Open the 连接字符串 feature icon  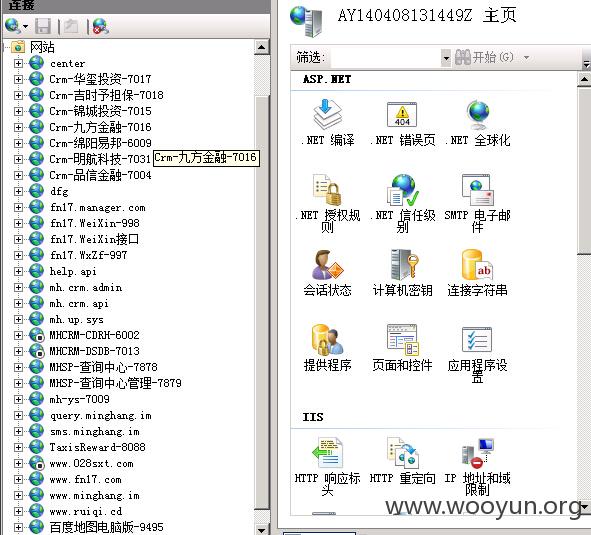476,265
